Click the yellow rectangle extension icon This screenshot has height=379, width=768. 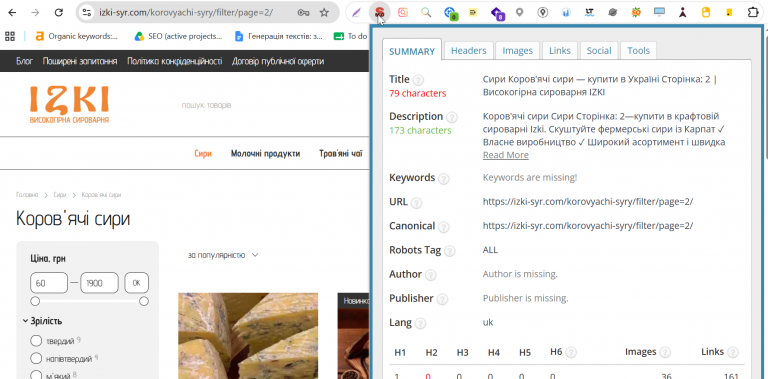tap(729, 13)
